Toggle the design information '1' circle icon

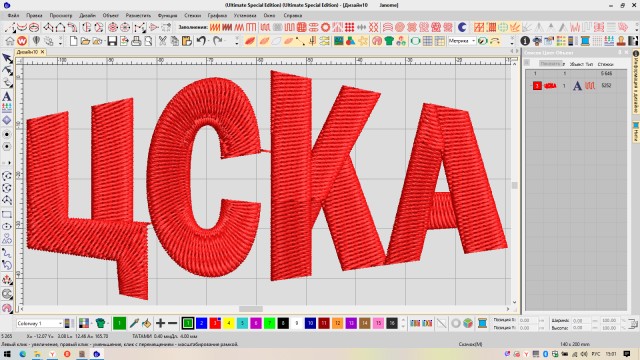click(525, 41)
